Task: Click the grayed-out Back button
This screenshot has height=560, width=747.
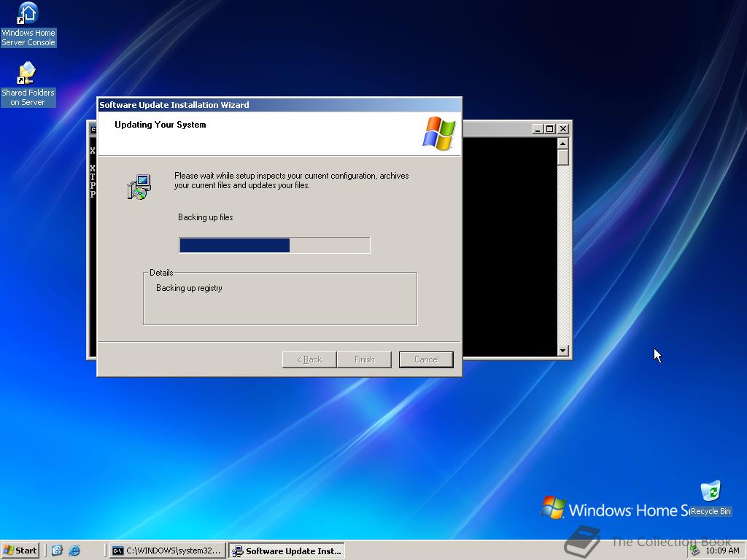Action: point(309,359)
